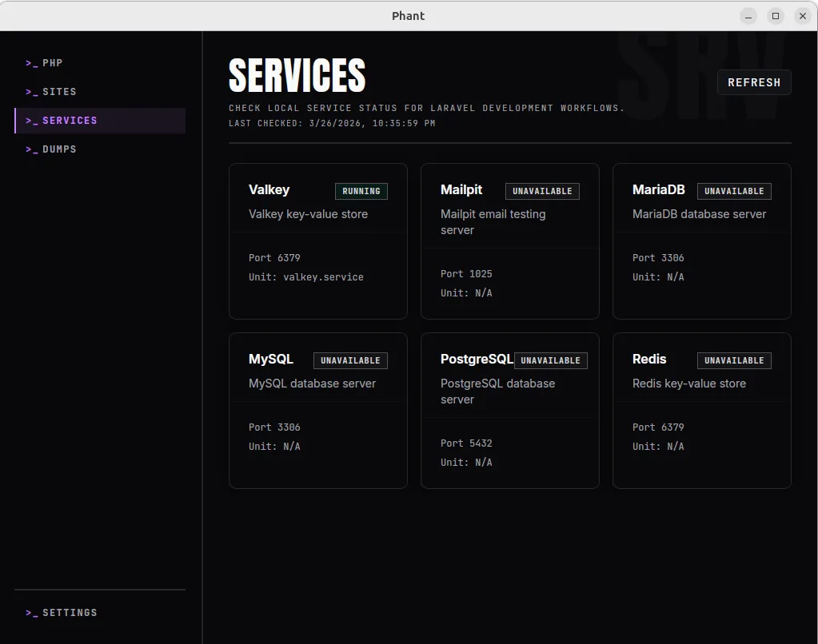The width and height of the screenshot is (818, 644).
Task: Click the Valkey card title
Action: pyautogui.click(x=269, y=190)
